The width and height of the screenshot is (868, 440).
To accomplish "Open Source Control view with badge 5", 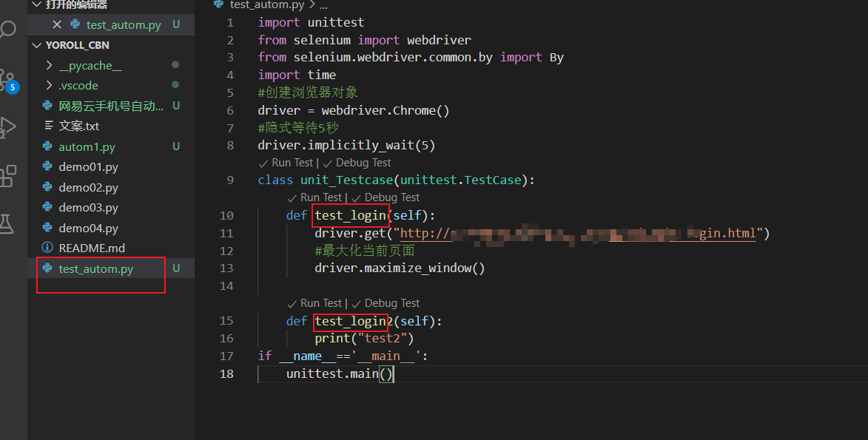I will pos(7,81).
